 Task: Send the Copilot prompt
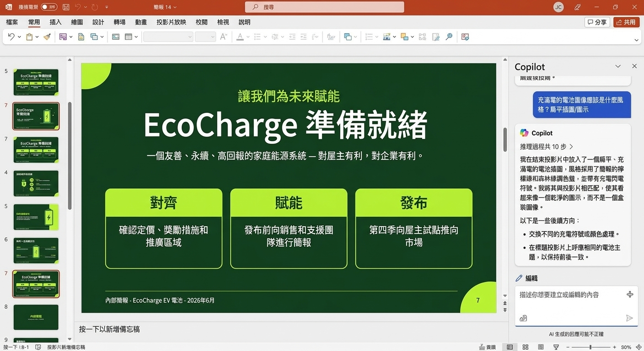629,318
